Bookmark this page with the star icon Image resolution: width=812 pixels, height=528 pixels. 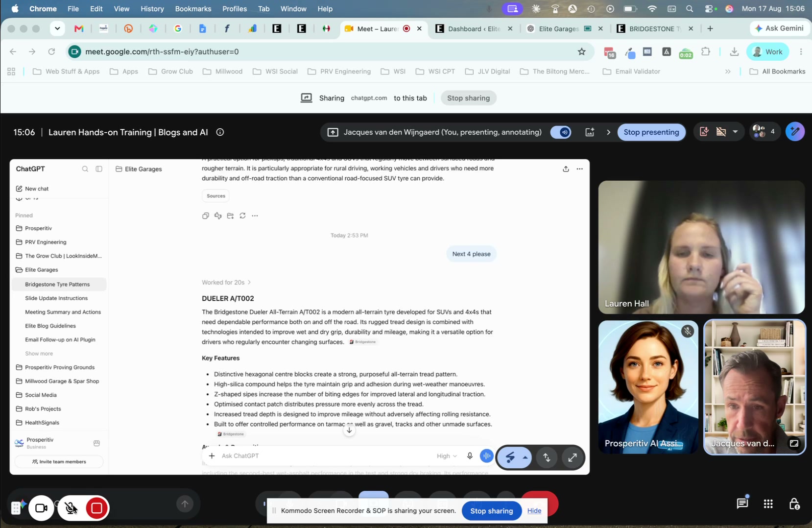[x=582, y=52]
